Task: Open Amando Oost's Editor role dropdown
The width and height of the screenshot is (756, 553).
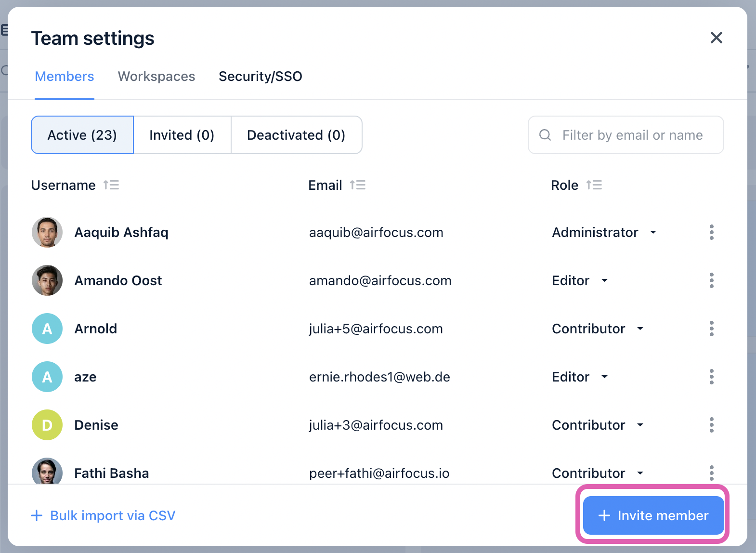Action: click(580, 280)
